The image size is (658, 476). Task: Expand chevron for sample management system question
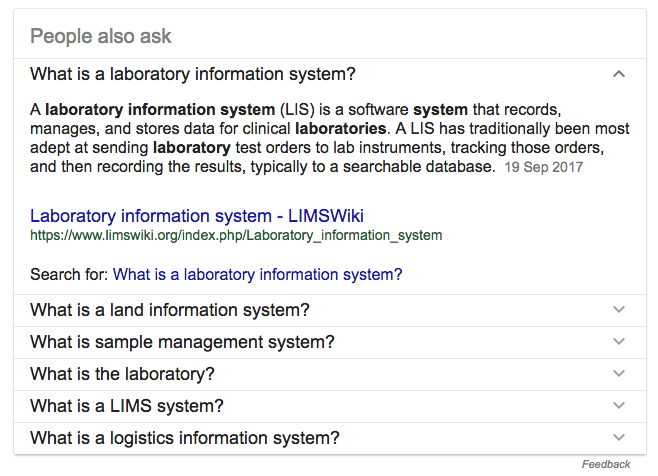tap(619, 342)
